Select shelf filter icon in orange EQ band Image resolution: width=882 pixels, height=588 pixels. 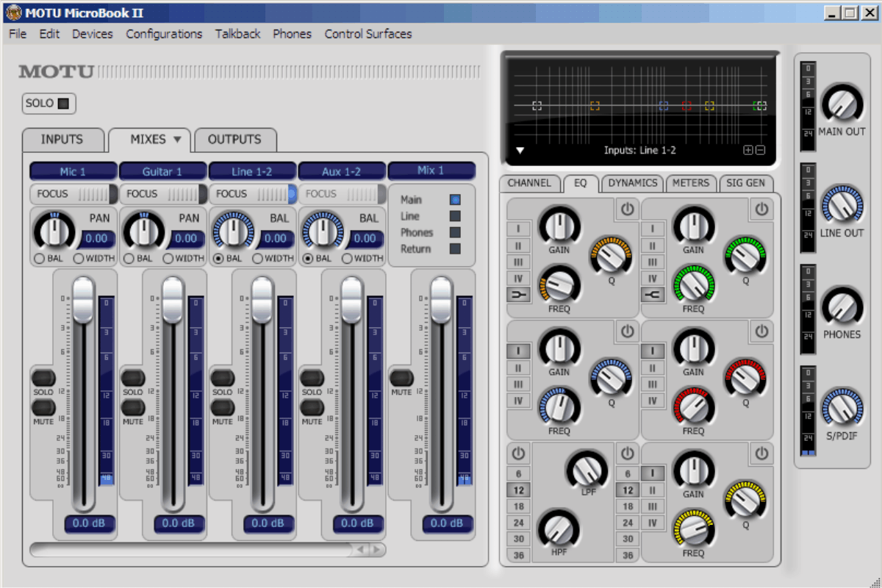coord(518,295)
